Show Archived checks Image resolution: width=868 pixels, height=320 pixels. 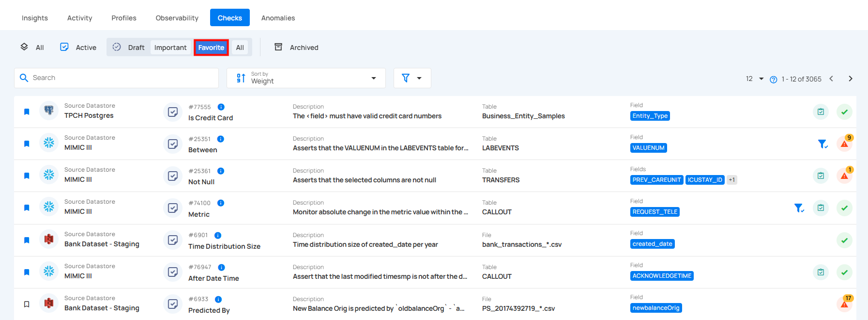pos(296,47)
